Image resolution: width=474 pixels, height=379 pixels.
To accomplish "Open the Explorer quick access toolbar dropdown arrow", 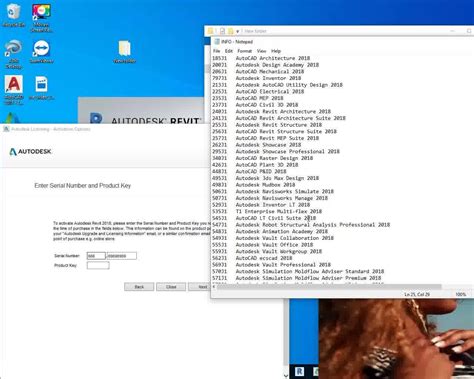I will [x=237, y=31].
